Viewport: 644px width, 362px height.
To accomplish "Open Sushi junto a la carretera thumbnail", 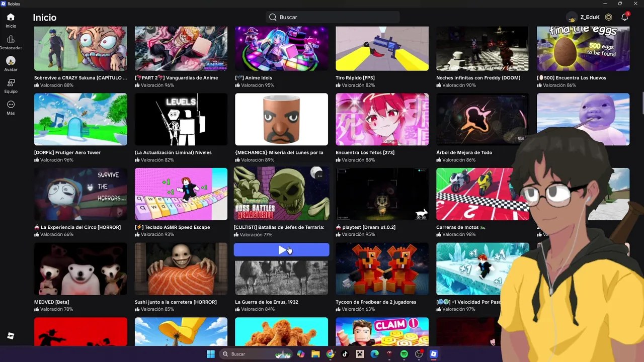I will click(x=181, y=269).
